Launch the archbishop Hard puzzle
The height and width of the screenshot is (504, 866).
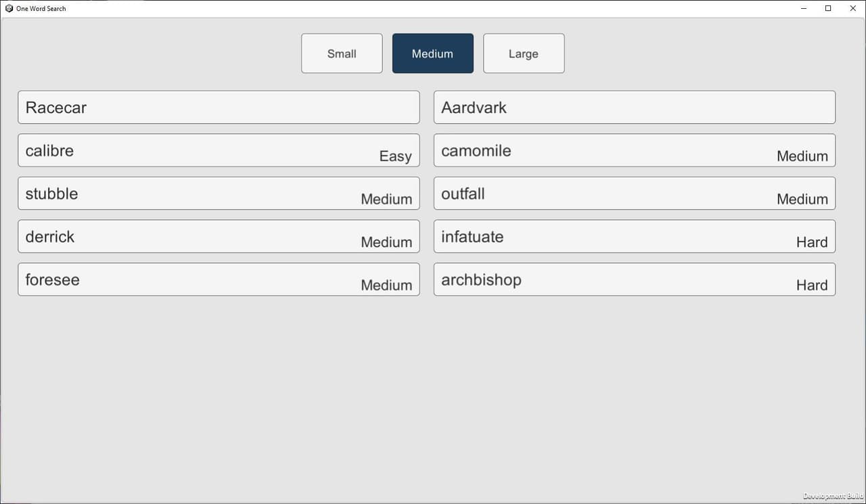point(635,279)
